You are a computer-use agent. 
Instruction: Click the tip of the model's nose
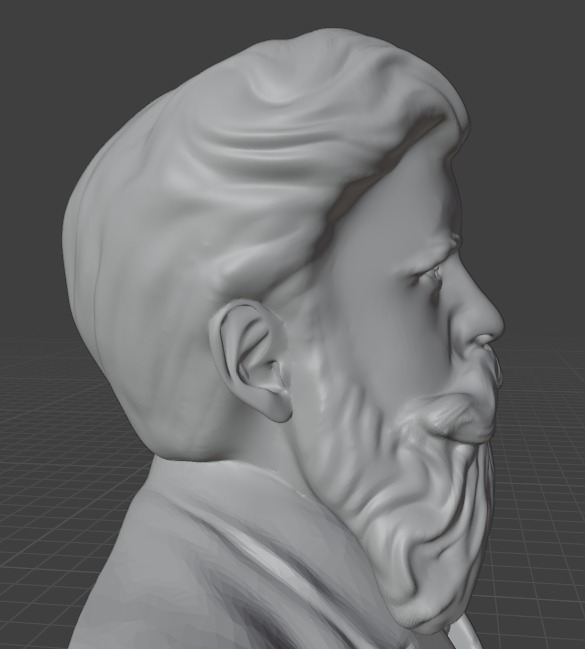pyautogui.click(x=496, y=325)
